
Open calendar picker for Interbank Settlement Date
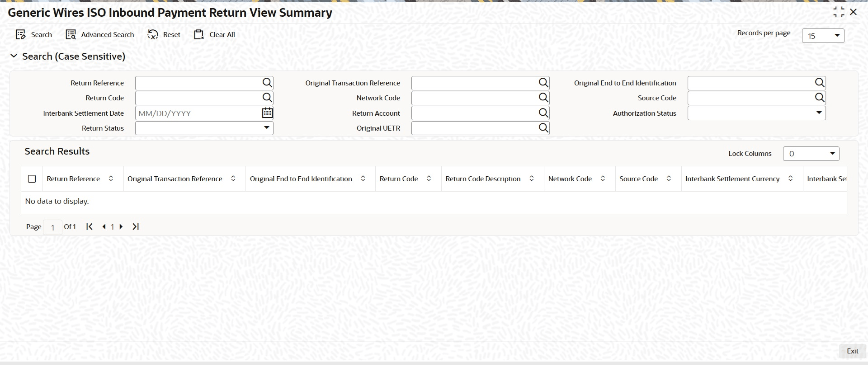click(x=267, y=113)
